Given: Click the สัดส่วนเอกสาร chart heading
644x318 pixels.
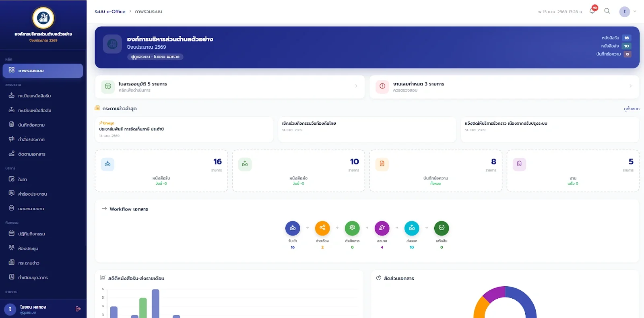Looking at the screenshot, I should (x=399, y=278).
